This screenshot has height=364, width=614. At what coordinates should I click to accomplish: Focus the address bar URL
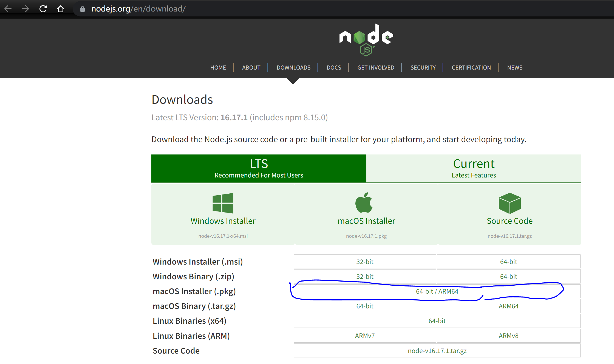click(x=138, y=9)
